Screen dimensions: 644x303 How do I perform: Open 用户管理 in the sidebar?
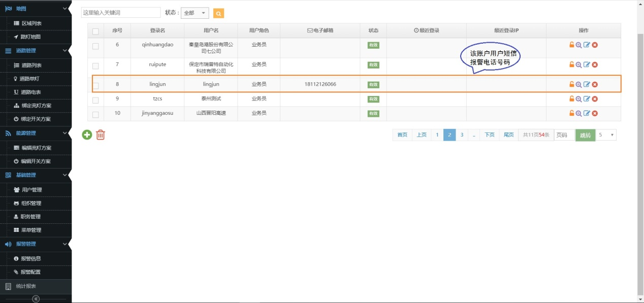(x=31, y=190)
